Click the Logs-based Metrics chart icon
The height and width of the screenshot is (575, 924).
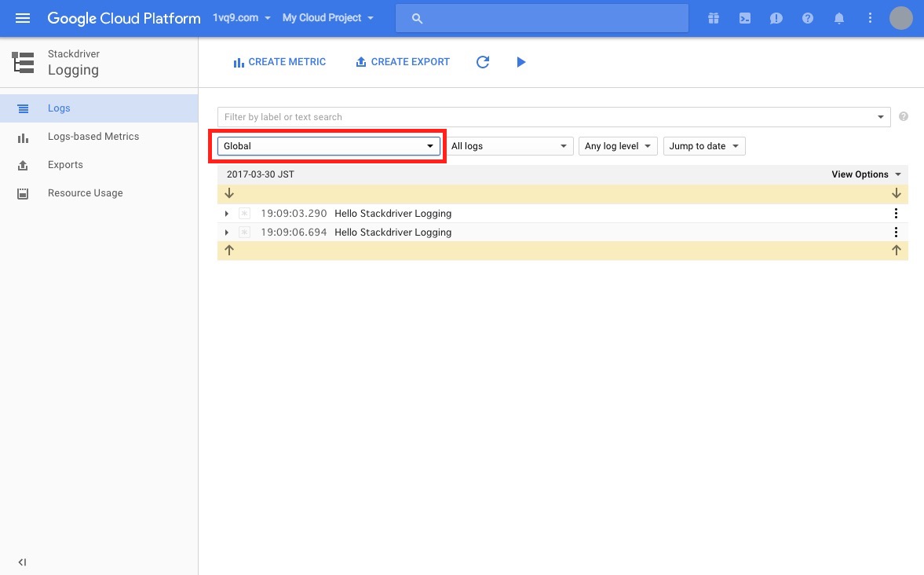tap(23, 138)
